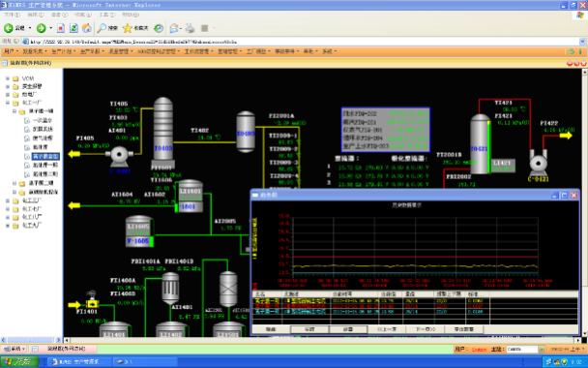Click the V-1605 tank graphic
Viewport: 588px width, 368px height.
[139, 231]
